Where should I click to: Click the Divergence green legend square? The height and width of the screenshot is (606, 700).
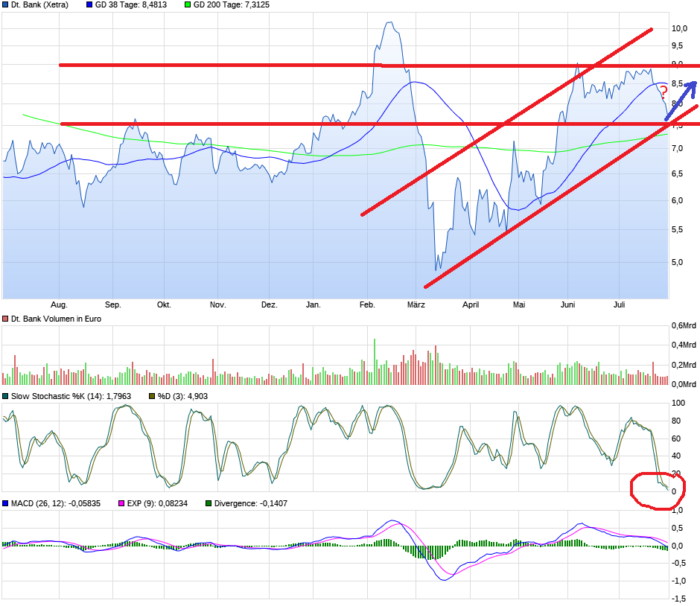[x=209, y=503]
